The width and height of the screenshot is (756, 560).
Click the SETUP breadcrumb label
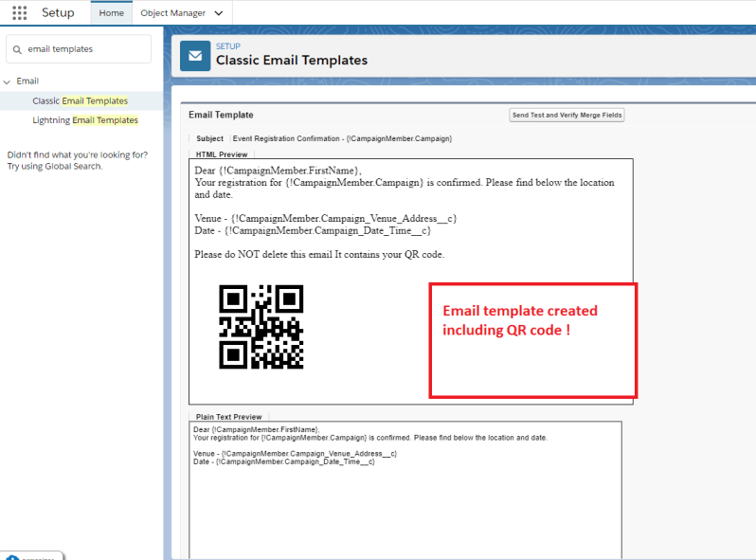tap(228, 46)
